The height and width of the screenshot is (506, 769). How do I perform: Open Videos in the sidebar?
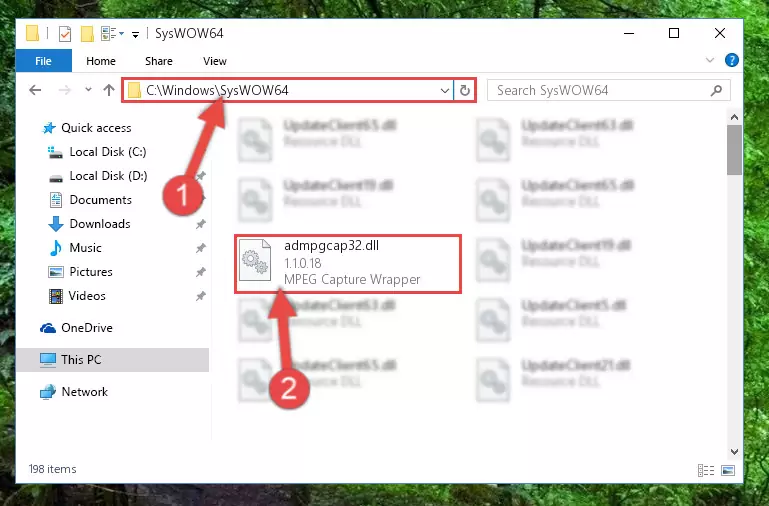[x=87, y=296]
